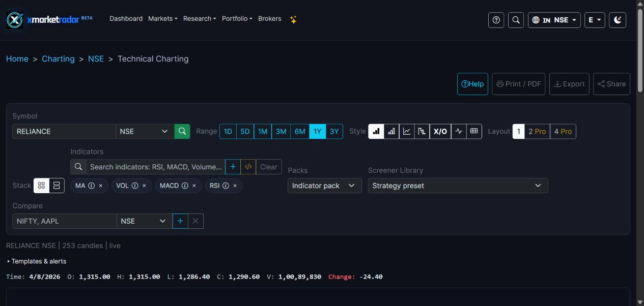Set range to 3Y
Image resolution: width=644 pixels, height=306 pixels.
pyautogui.click(x=334, y=131)
